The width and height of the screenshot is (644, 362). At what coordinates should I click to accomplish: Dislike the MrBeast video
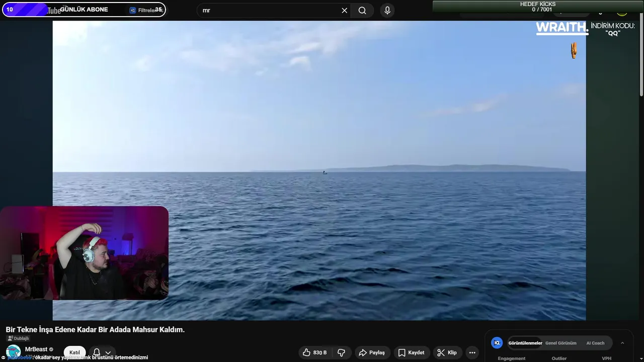tap(341, 352)
